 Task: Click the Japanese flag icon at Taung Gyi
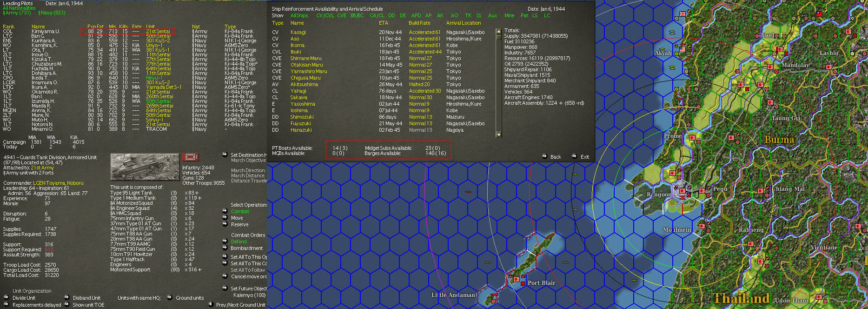[770, 102]
